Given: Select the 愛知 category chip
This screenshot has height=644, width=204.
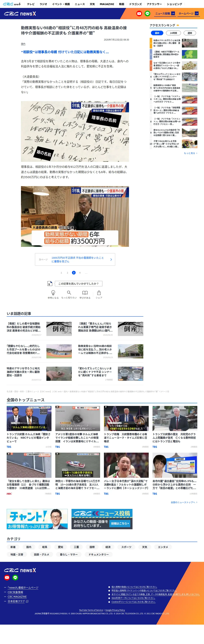Looking at the screenshot, I should [x=61, y=547].
